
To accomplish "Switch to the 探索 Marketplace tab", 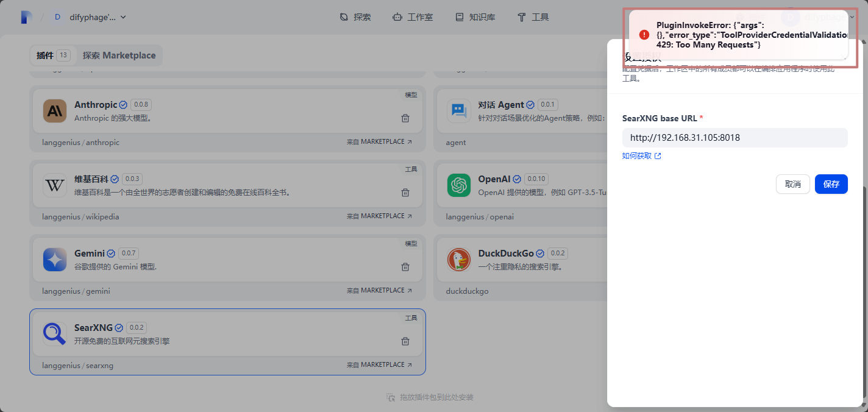I will pos(119,55).
